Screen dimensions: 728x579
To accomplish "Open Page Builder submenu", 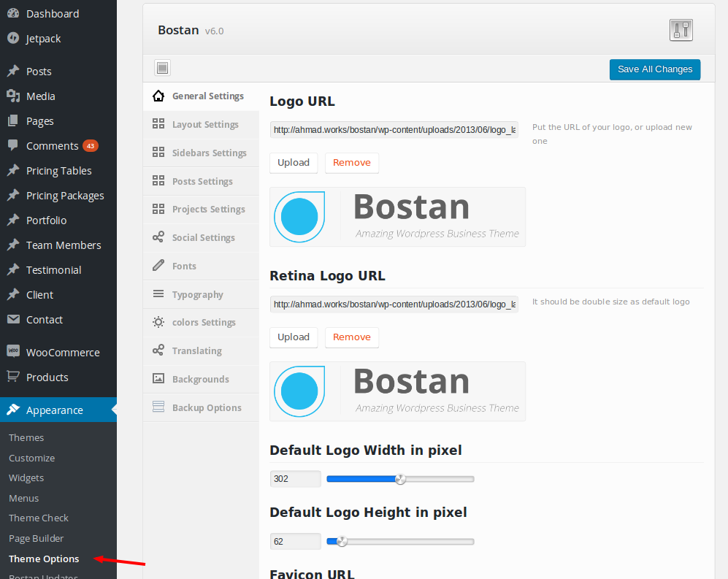I will pos(37,539).
